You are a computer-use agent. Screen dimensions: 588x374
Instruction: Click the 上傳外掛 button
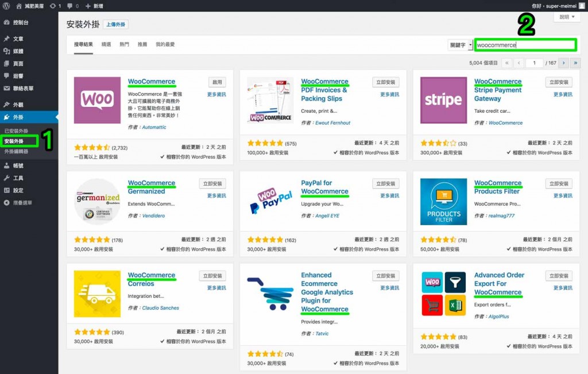click(x=115, y=25)
